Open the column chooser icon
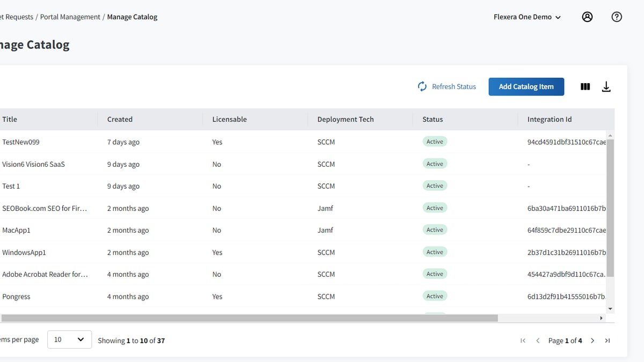 [586, 86]
